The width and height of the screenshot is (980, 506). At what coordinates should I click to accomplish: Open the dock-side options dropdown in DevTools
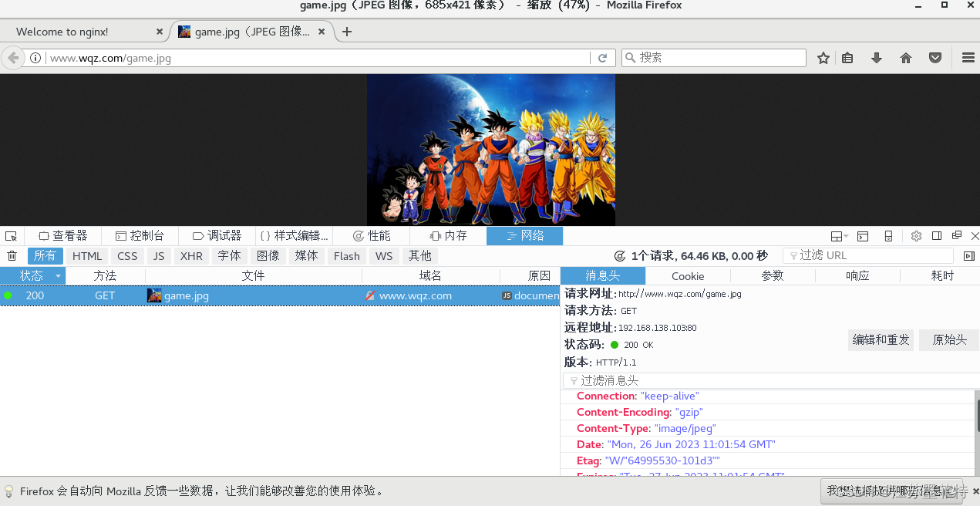pos(838,235)
